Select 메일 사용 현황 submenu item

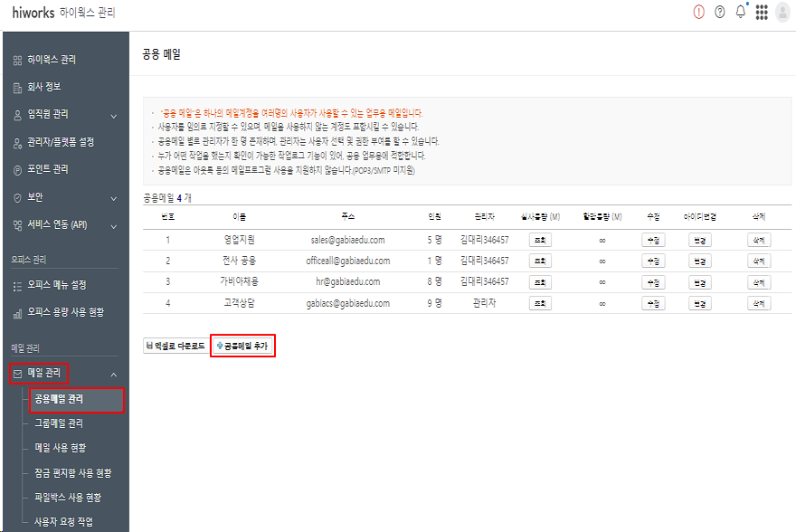point(61,448)
